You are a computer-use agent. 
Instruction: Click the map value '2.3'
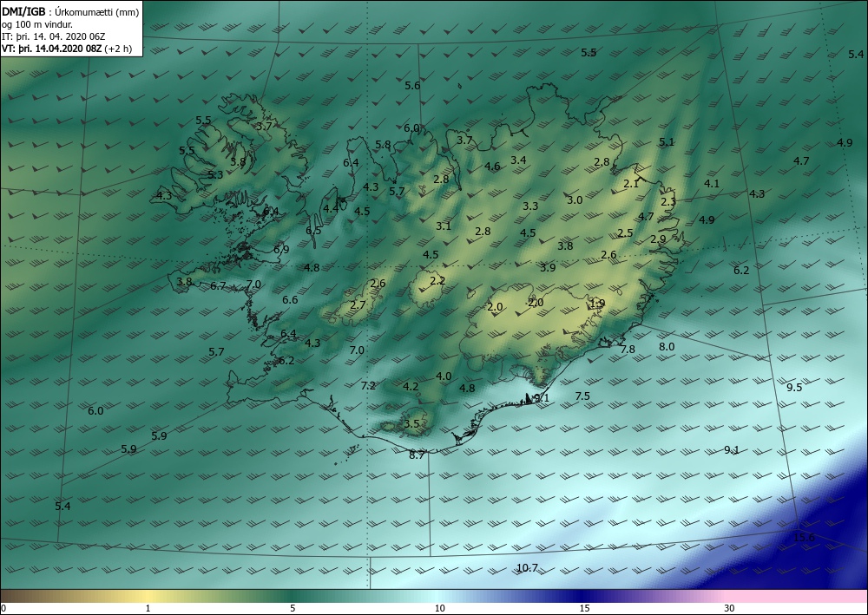pyautogui.click(x=668, y=202)
